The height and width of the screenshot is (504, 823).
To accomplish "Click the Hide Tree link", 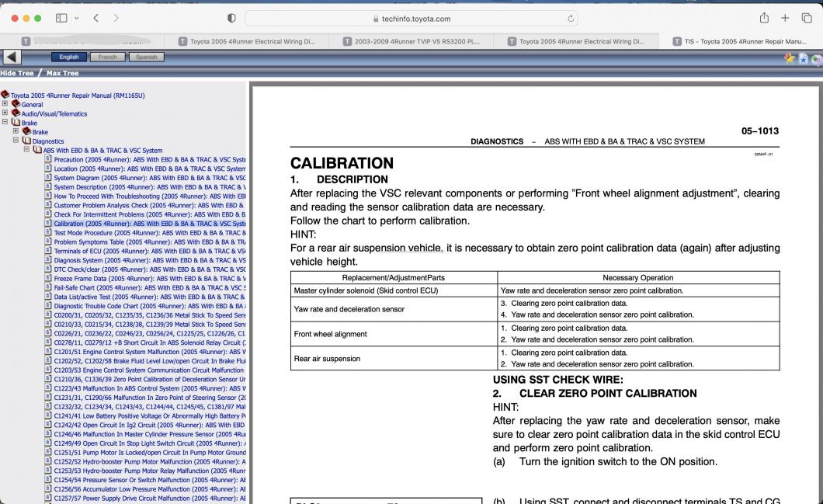I will coord(17,73).
